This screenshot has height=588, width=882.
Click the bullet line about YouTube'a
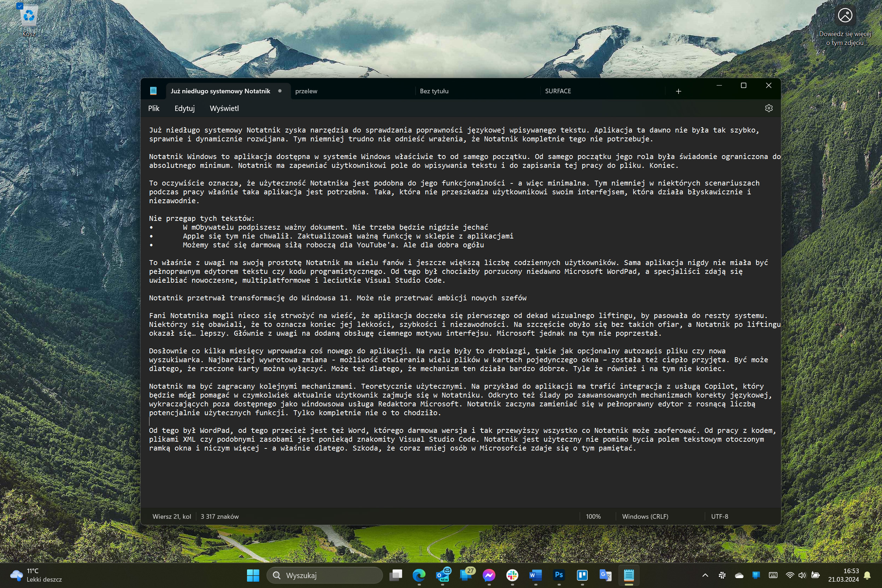click(317, 245)
